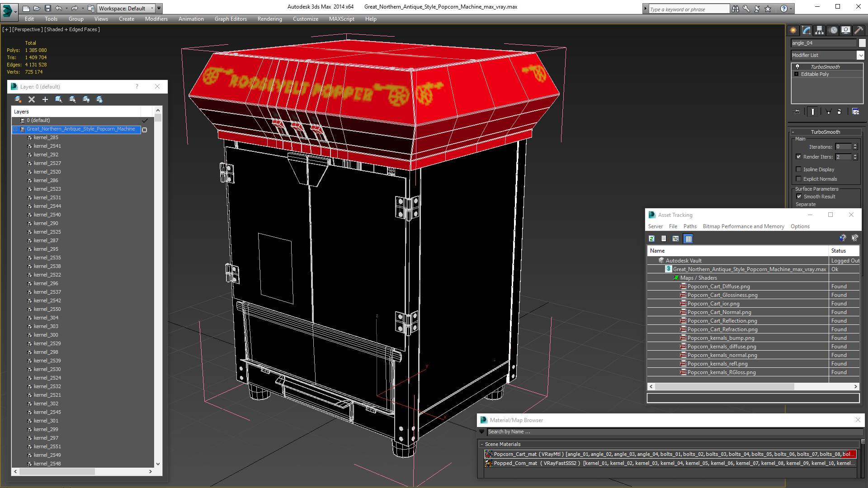Click the Undo arrow icon

(58, 8)
